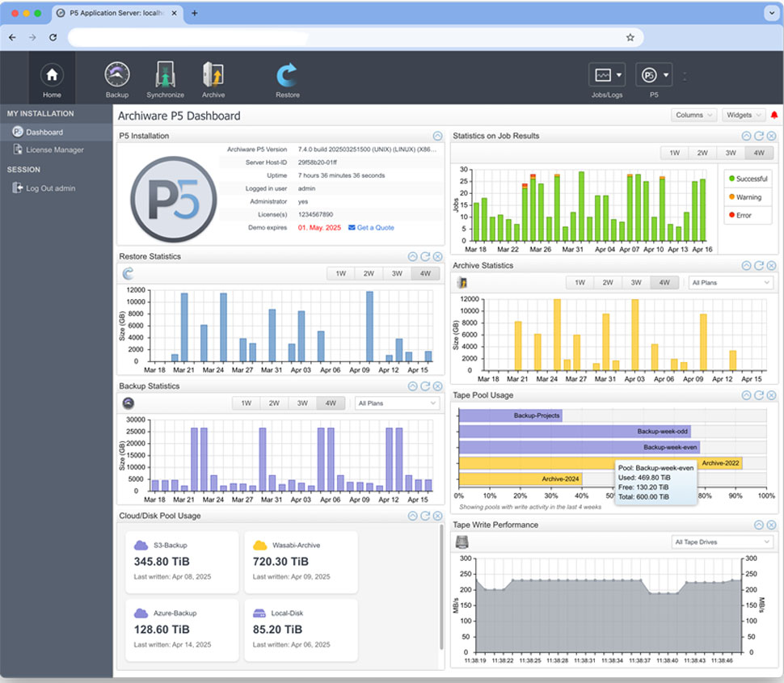Open a new browser tab
Screen dimensions: 784x683
coord(195,13)
